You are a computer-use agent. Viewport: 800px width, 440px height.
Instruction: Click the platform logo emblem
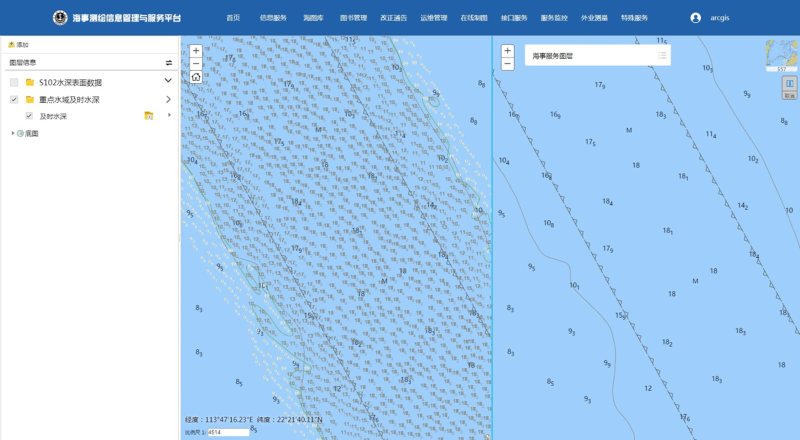coord(60,18)
